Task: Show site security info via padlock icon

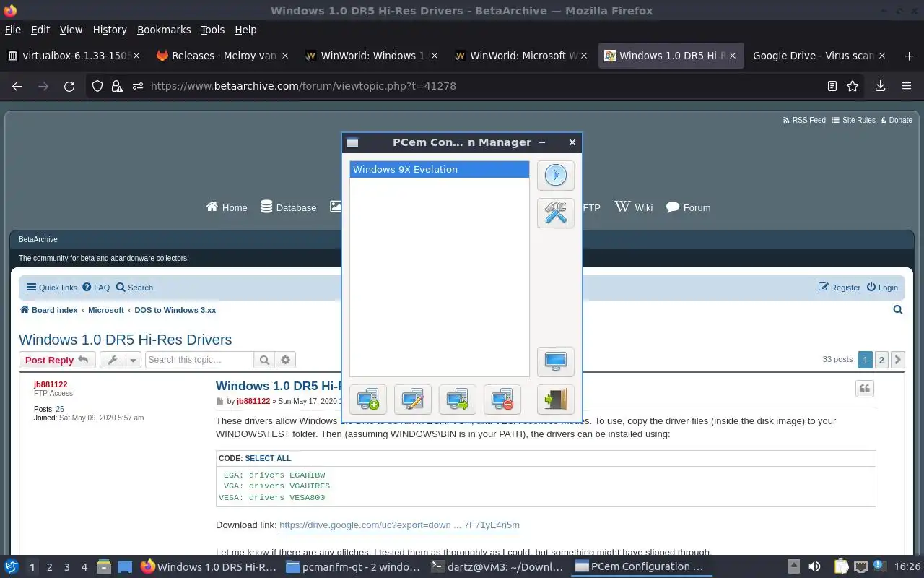Action: coord(117,86)
